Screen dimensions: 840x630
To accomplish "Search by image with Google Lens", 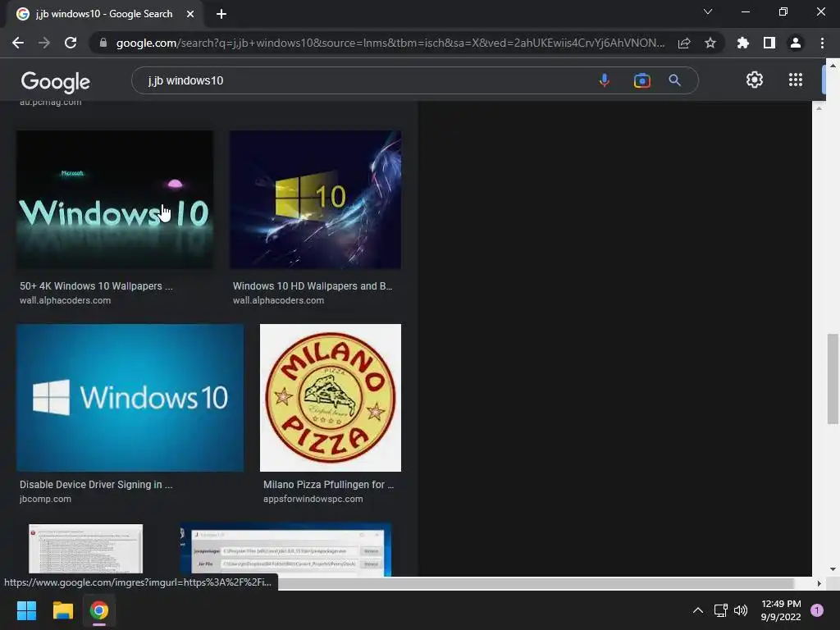I will (641, 80).
